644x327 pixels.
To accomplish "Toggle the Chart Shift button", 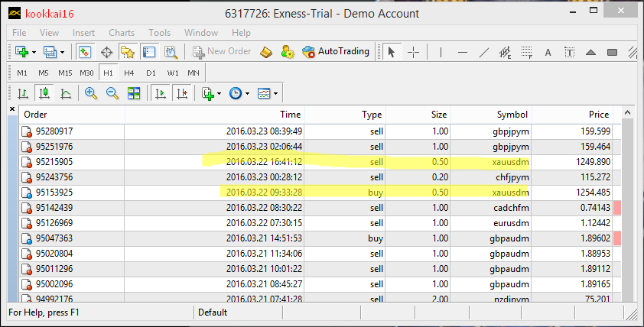I will click(182, 93).
